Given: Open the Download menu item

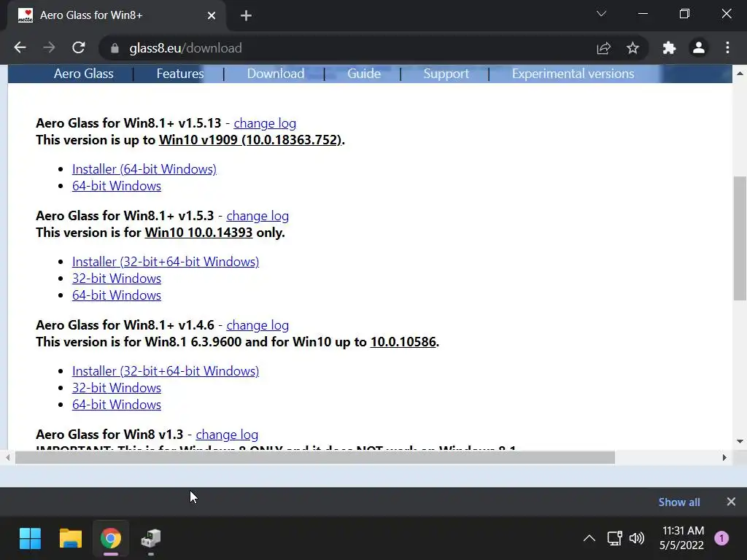Looking at the screenshot, I should point(275,74).
